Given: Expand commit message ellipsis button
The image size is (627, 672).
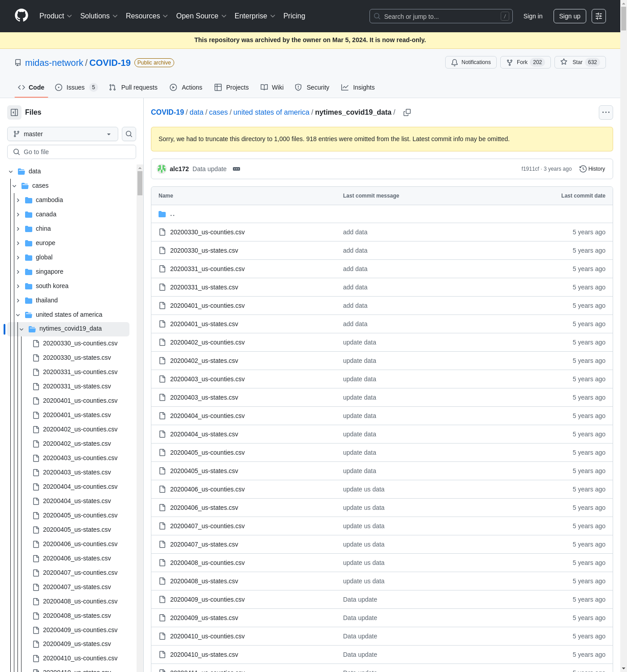Looking at the screenshot, I should 236,169.
